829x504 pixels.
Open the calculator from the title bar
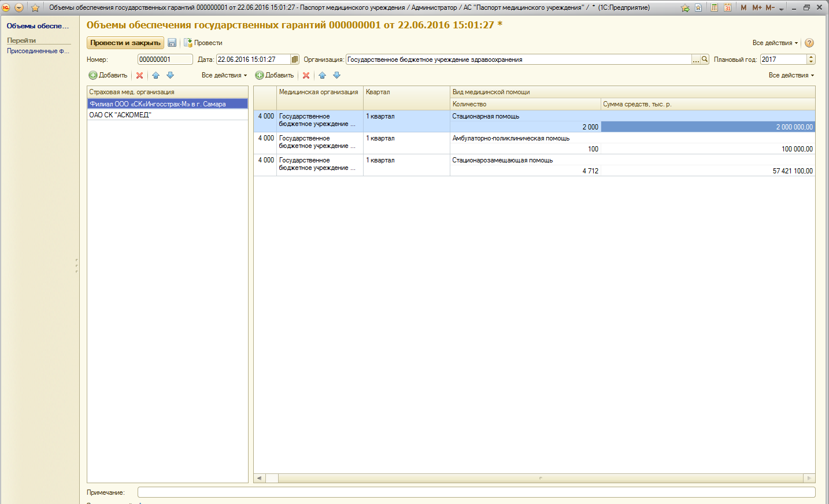pos(715,8)
